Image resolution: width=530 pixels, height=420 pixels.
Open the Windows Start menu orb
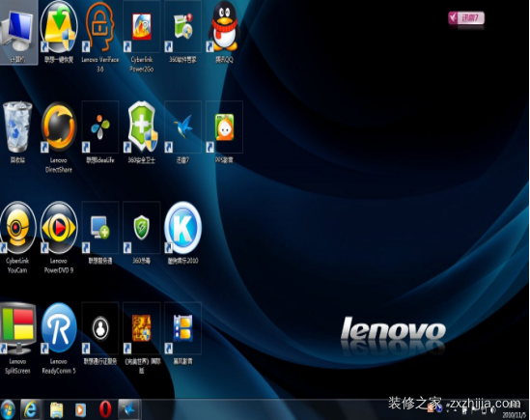click(x=8, y=409)
